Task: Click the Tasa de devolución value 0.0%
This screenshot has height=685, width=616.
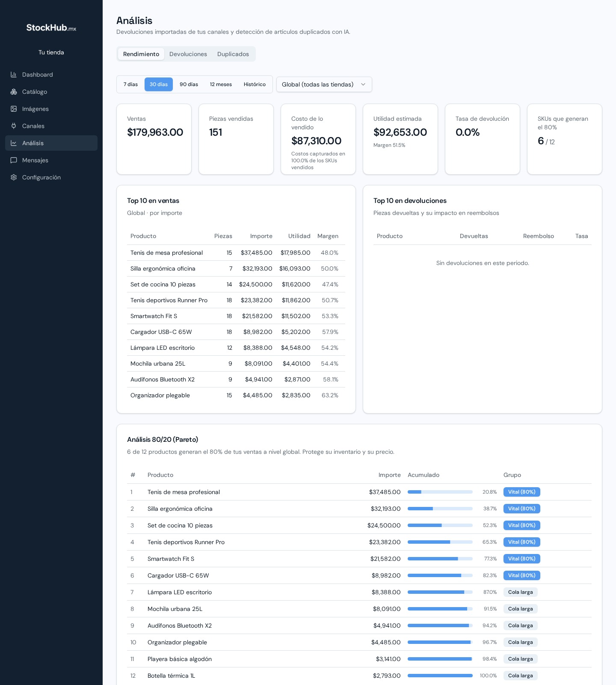Action: pyautogui.click(x=468, y=132)
